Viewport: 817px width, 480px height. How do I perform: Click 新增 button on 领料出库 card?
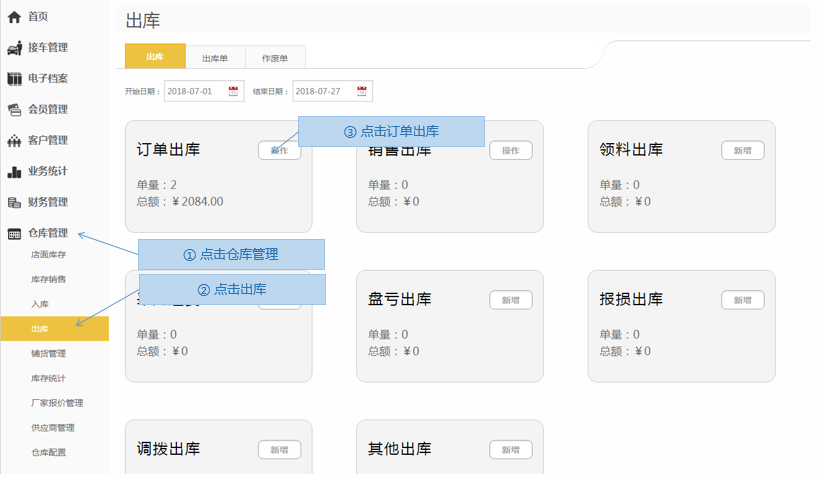(x=742, y=150)
